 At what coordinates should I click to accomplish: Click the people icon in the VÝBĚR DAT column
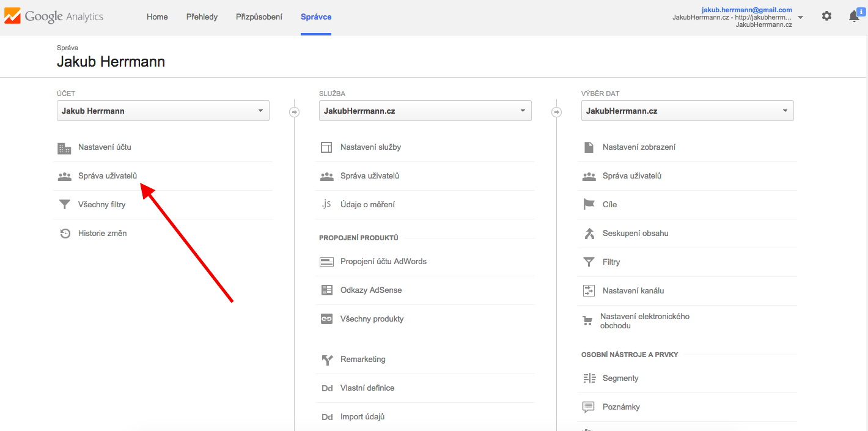[x=589, y=176]
